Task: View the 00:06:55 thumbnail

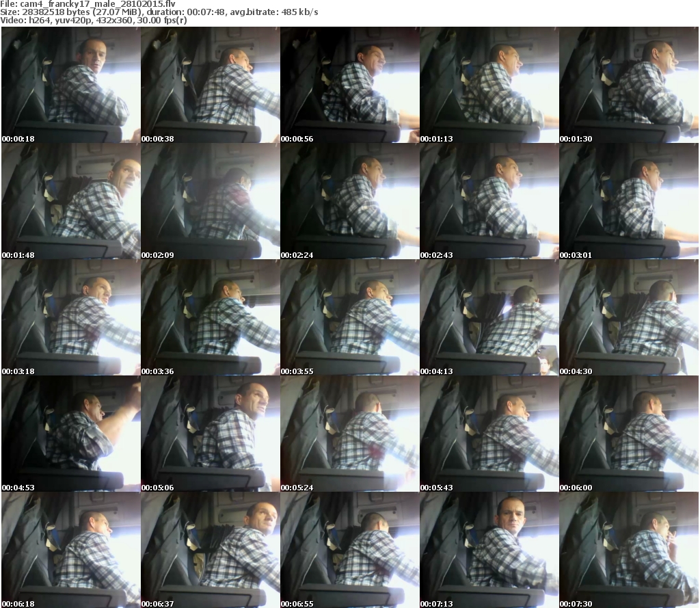Action: click(x=350, y=550)
